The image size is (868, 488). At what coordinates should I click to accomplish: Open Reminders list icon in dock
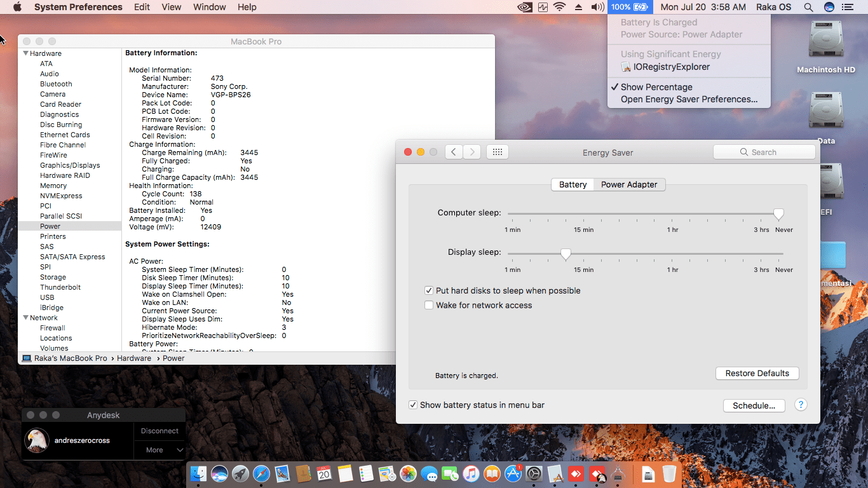tap(366, 473)
